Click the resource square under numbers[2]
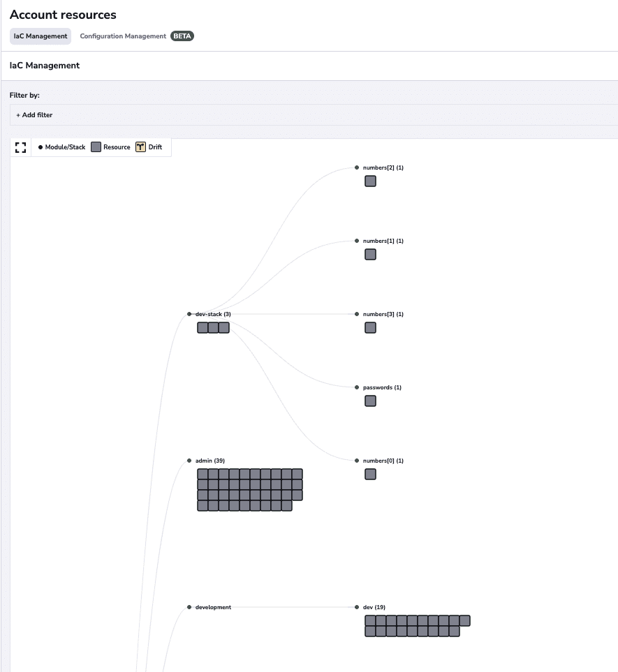The width and height of the screenshot is (618, 672). tap(371, 181)
